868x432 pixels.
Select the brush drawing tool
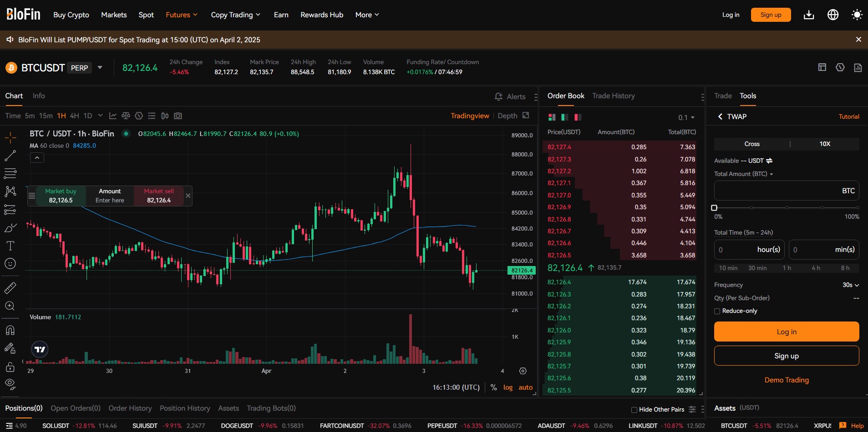tap(10, 228)
